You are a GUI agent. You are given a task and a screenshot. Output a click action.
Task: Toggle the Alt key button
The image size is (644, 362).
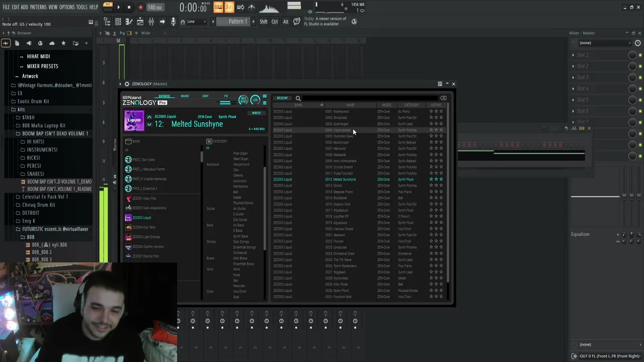[286, 22]
